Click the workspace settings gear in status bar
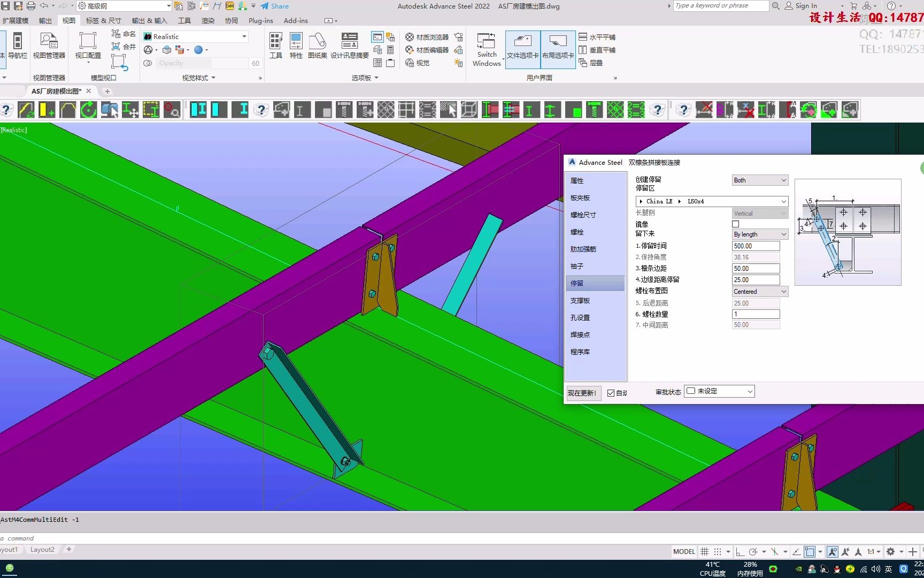Viewport: 924px width, 578px height. coord(890,551)
